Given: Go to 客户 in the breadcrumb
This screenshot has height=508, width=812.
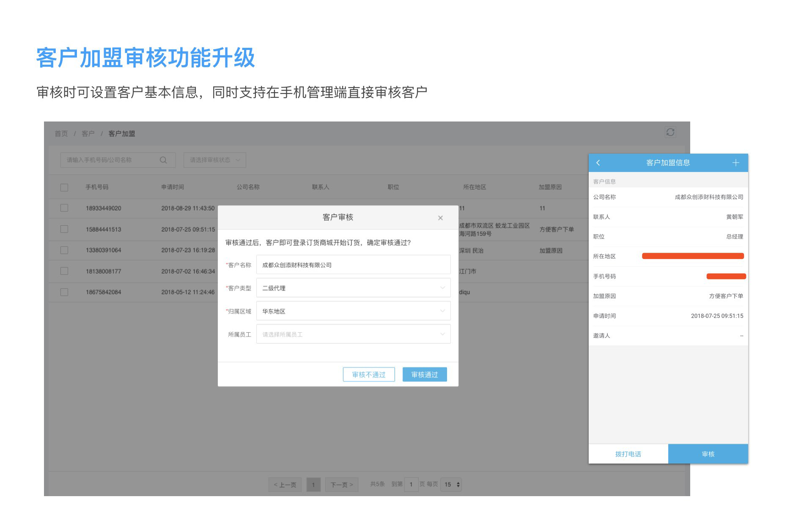Looking at the screenshot, I should [88, 134].
